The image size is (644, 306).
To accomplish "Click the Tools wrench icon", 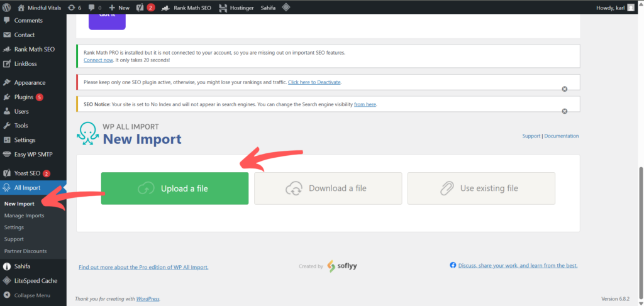I will (x=6, y=126).
